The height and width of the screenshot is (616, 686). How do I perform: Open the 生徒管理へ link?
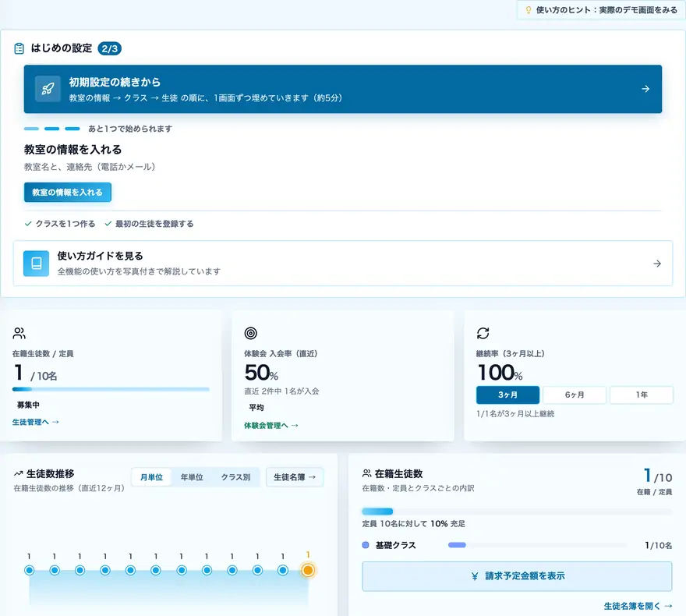point(35,422)
